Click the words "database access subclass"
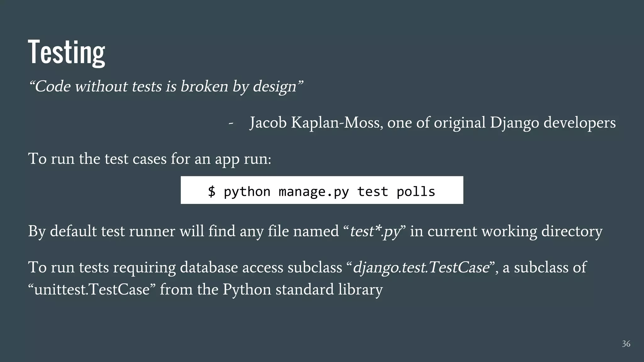Screen dimensions: 644x362 (x=261, y=268)
